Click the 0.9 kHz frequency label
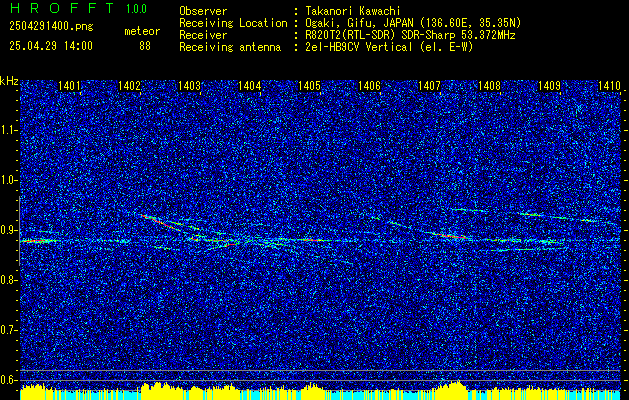The image size is (629, 400). [8, 230]
